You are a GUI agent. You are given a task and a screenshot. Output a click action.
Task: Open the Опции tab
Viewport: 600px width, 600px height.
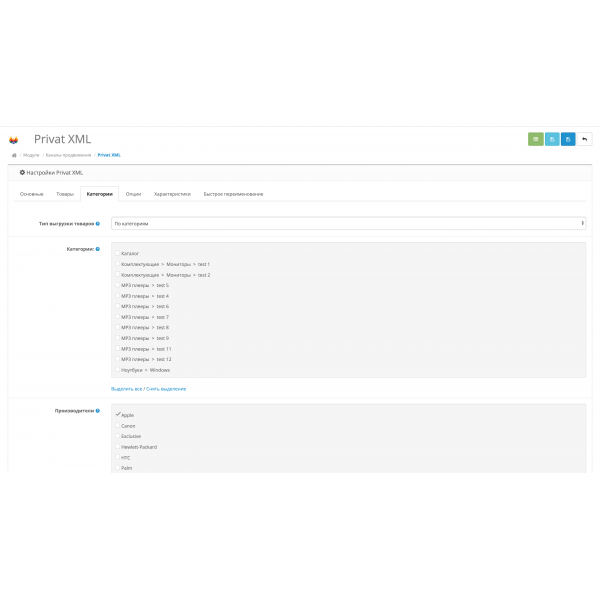tap(133, 194)
